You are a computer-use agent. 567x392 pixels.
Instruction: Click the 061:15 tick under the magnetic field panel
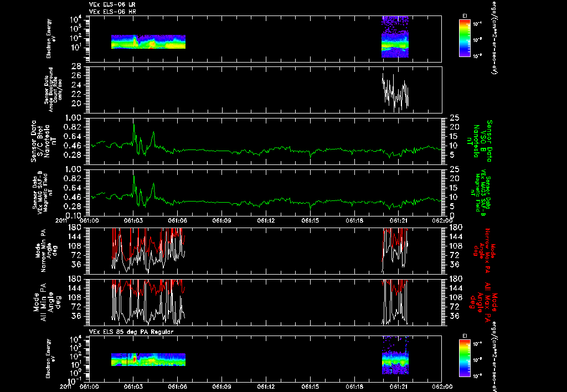(x=310, y=220)
